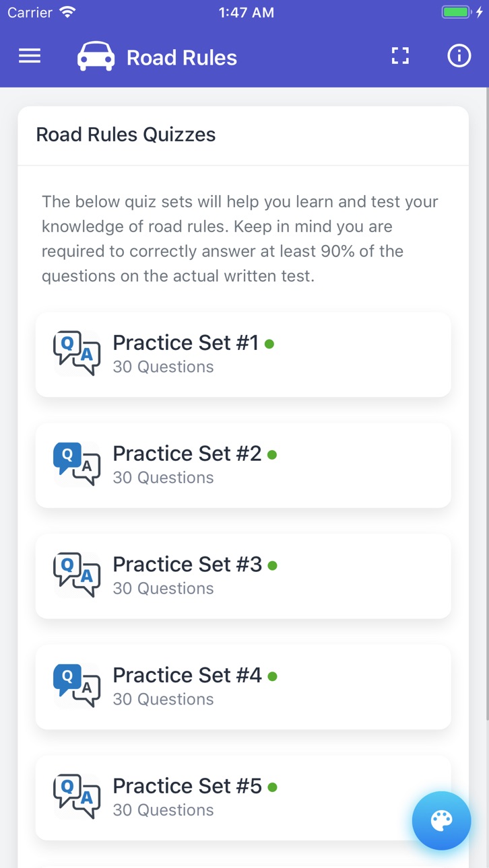
Task: Tap the Road Rules header title
Action: pos(182,58)
